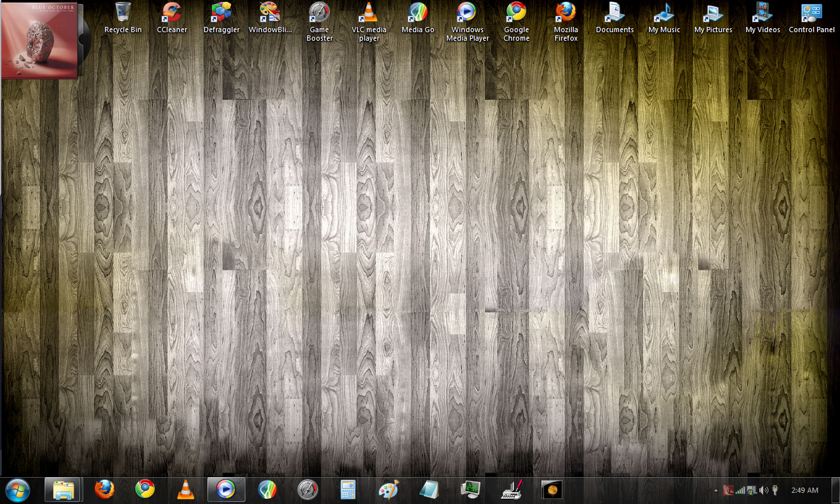Select the Media Go desktop icon
The image size is (840, 504).
pyautogui.click(x=418, y=18)
